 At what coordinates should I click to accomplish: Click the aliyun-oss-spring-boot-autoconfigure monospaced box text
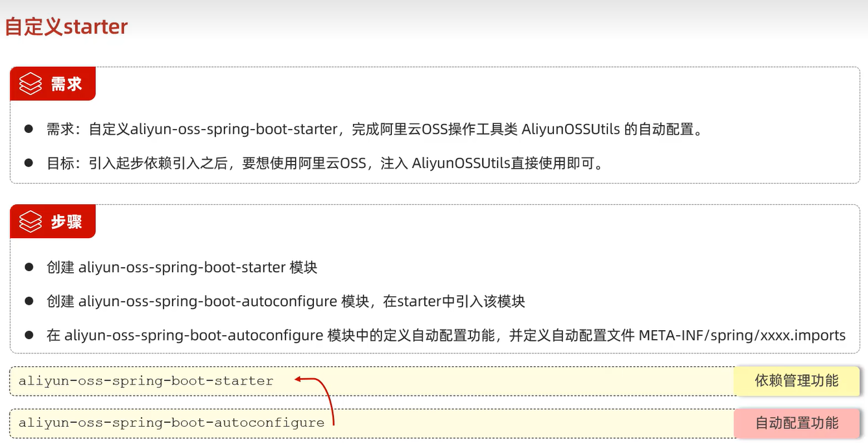coord(171,423)
